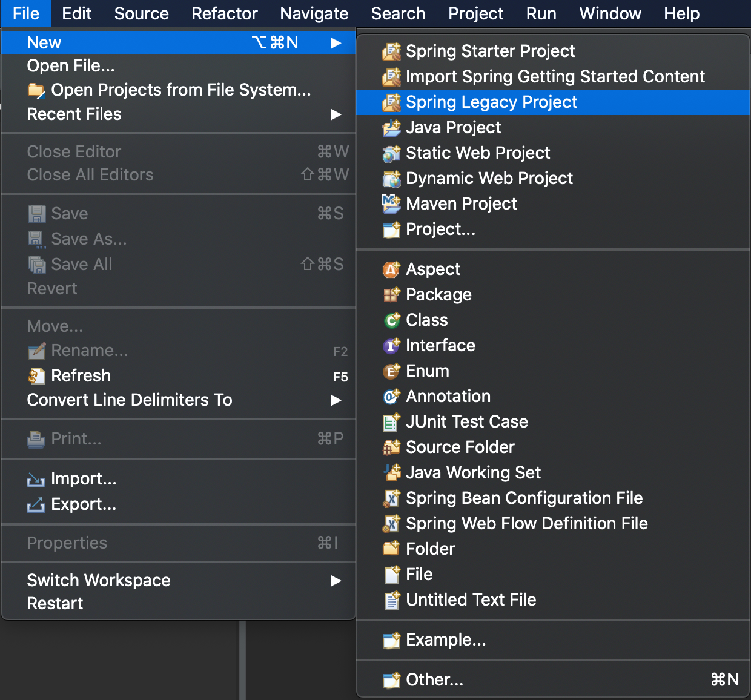Click the generic Project... icon
This screenshot has height=700, width=751.
391,229
